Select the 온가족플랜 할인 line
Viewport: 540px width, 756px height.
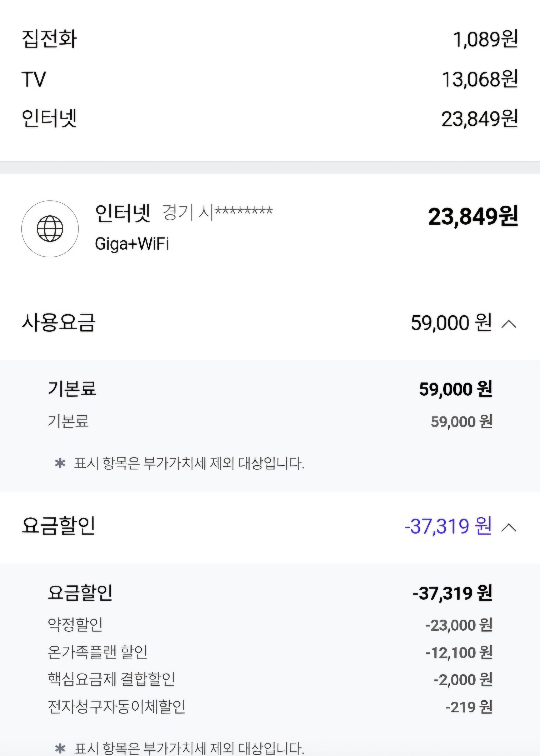(x=270, y=652)
